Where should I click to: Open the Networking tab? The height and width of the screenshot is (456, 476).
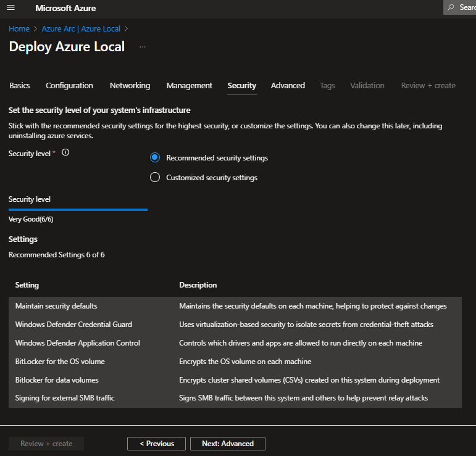tap(130, 86)
